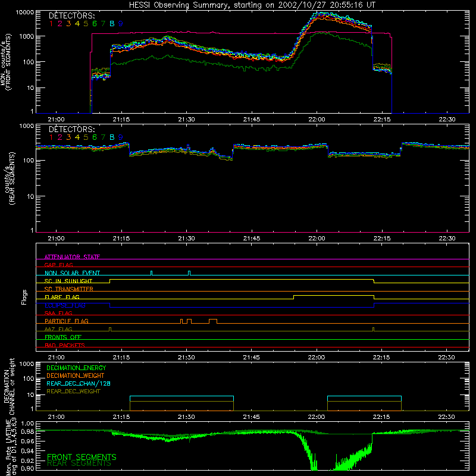Click the HESSI Observing Summary title text

pos(252,5)
